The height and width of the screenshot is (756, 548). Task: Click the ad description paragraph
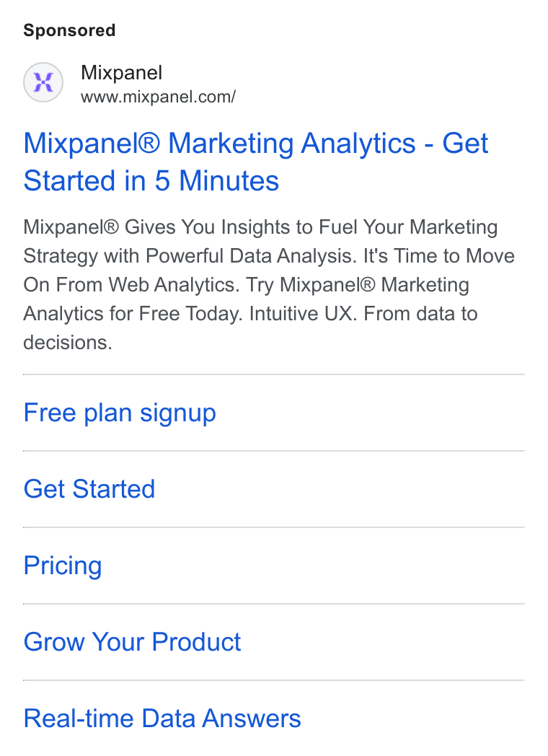coord(269,285)
